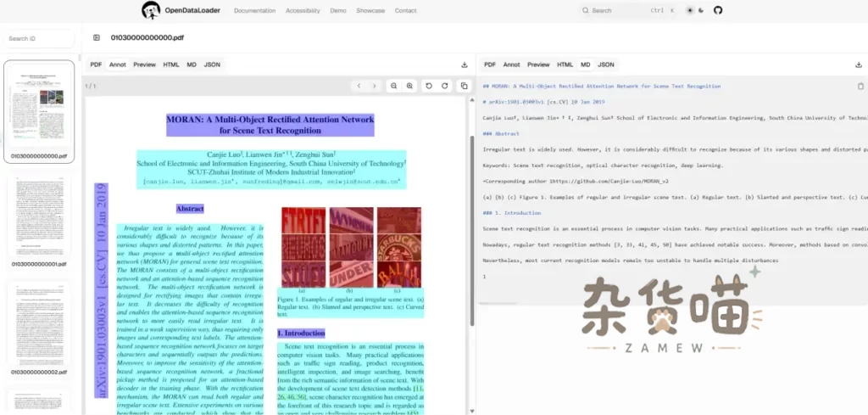Switch to light theme sun icon

point(690,10)
